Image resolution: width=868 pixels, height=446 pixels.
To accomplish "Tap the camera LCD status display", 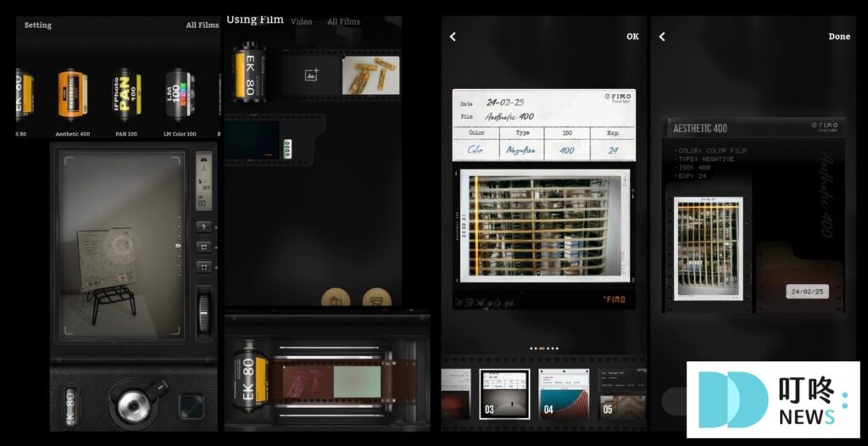I will tap(203, 181).
